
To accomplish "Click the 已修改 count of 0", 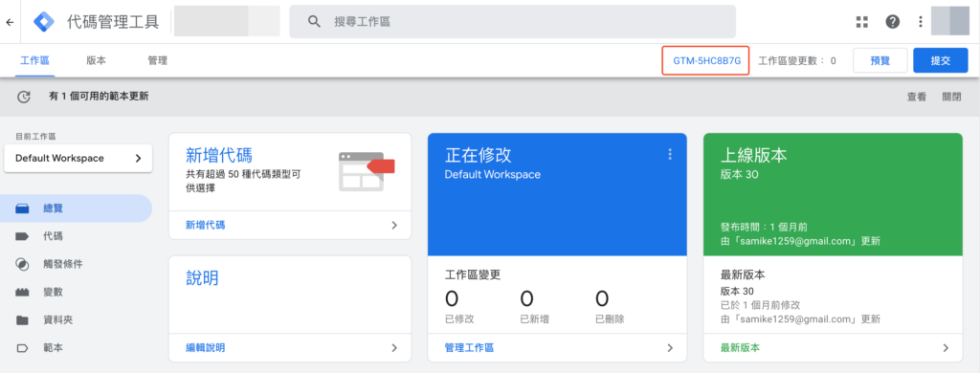I will click(452, 298).
